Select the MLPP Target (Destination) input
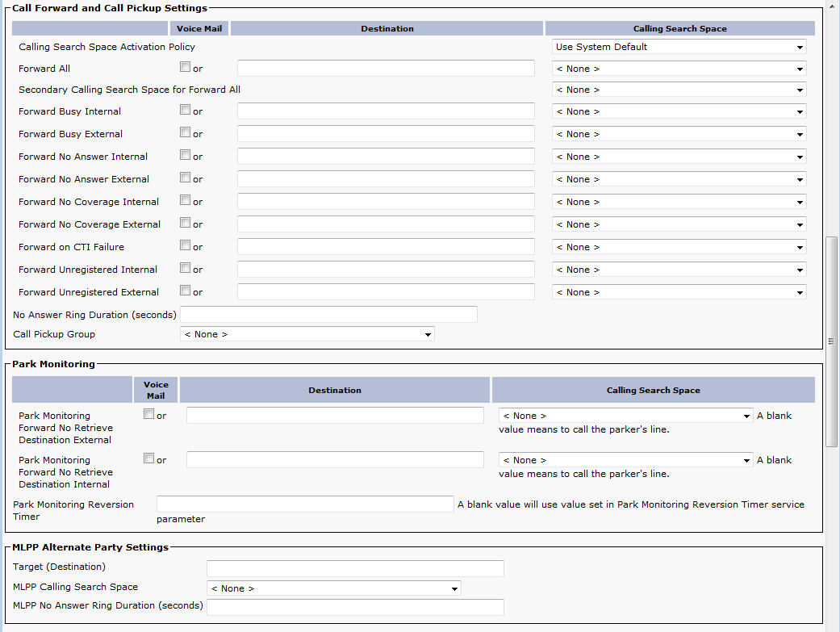 355,568
